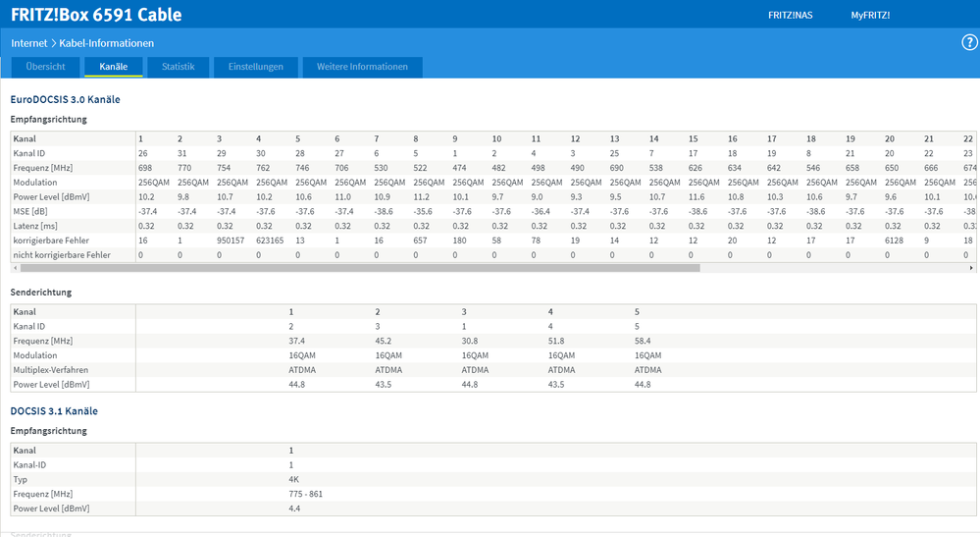The width and height of the screenshot is (980, 537).
Task: Switch to Weitere Informationen tab
Action: click(363, 66)
